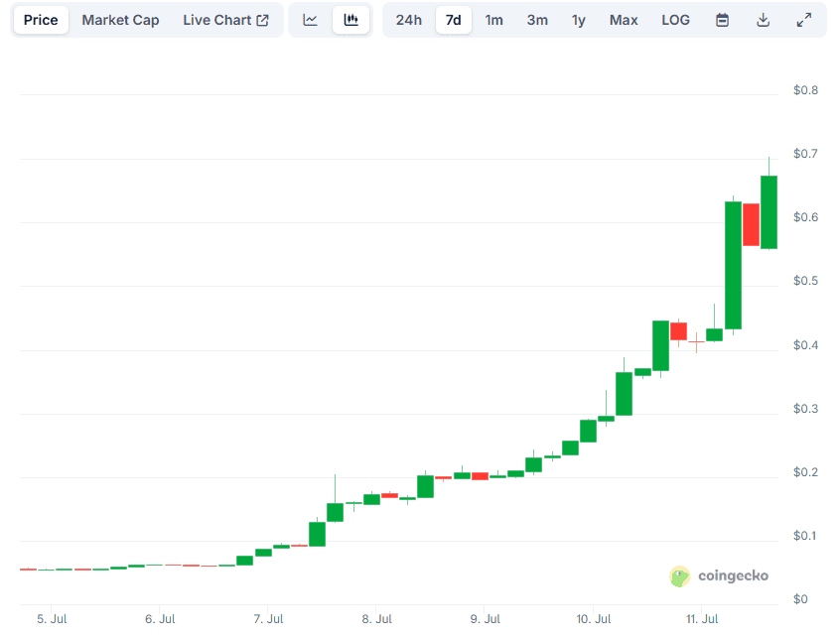Click the download chart snapshot icon
This screenshot has height=637, width=840.
[x=763, y=20]
